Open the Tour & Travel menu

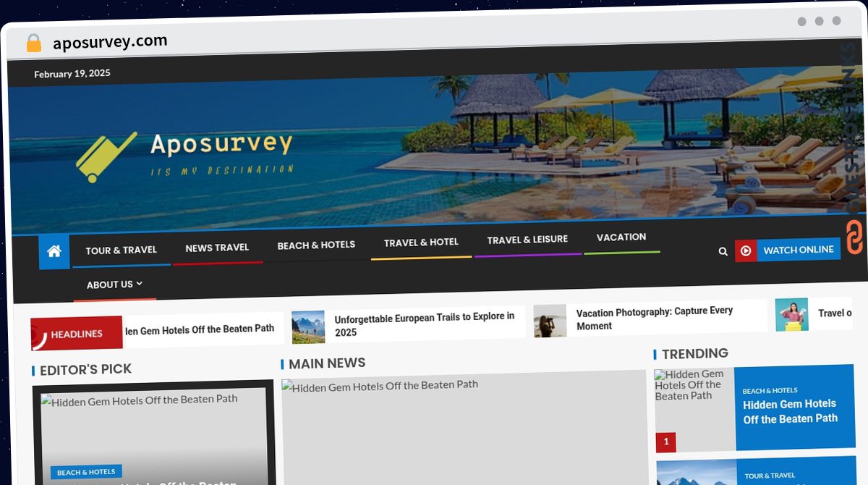pos(122,250)
